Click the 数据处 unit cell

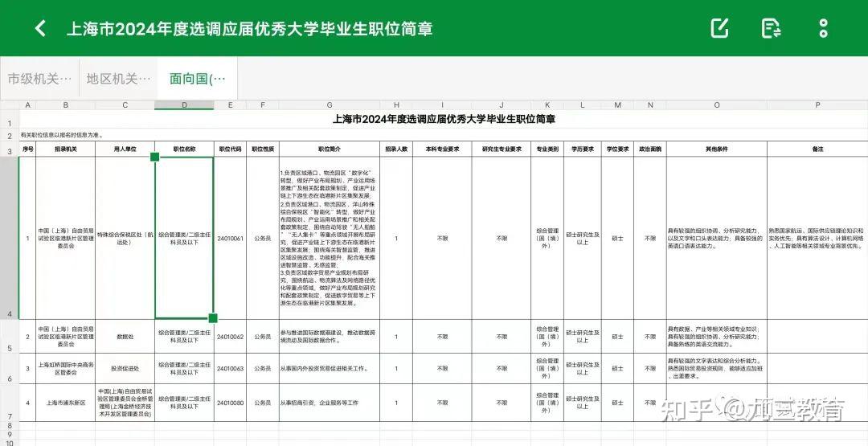125,337
